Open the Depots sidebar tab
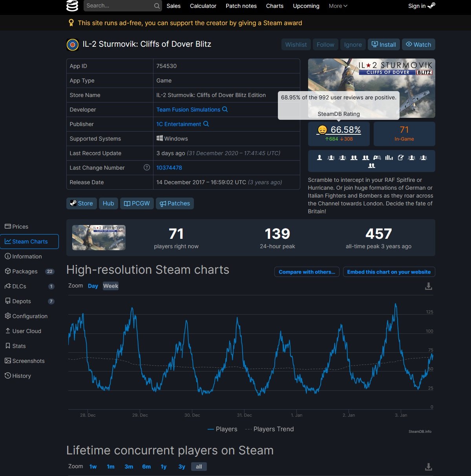 pyautogui.click(x=29, y=301)
